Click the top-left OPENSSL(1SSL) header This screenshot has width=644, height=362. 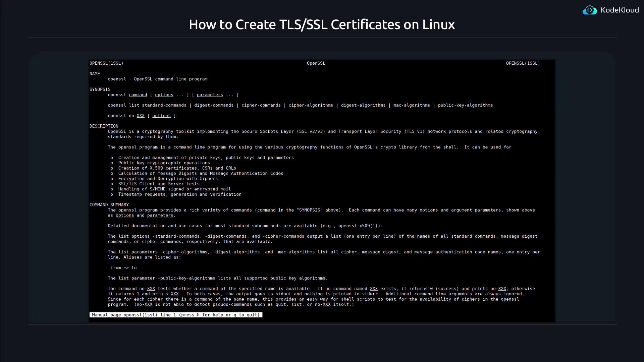click(x=106, y=63)
